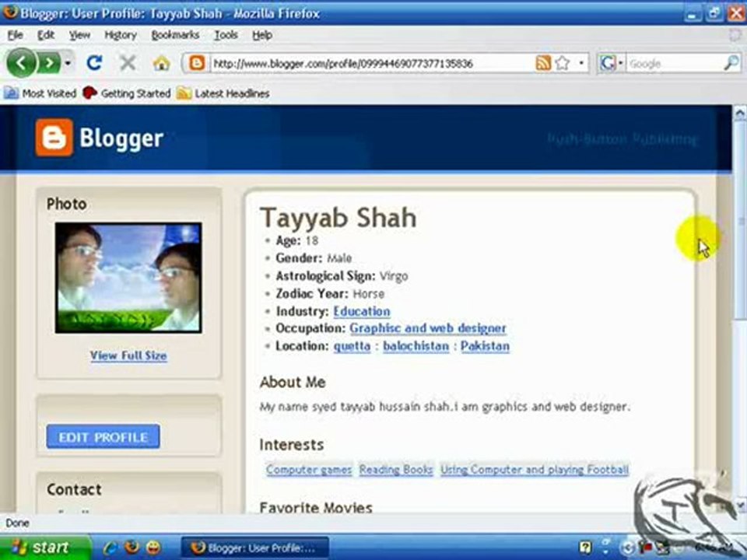Click the balochistan location link
747x560 pixels.
(416, 346)
